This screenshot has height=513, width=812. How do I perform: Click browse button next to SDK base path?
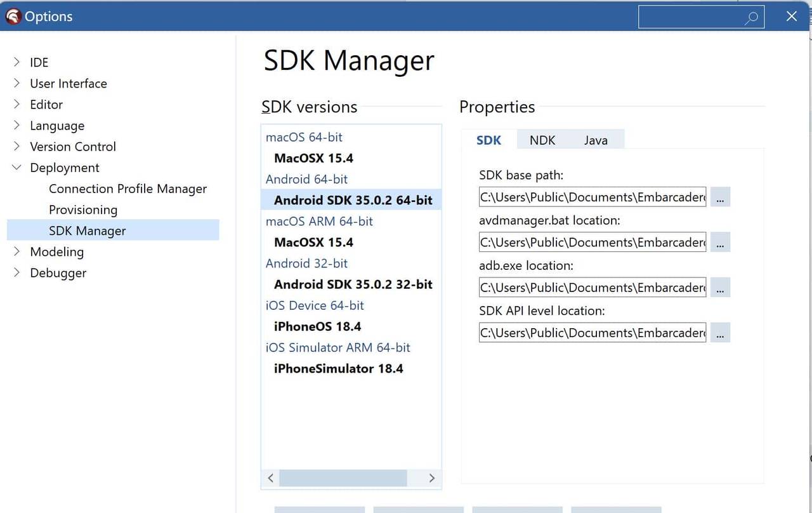coord(720,197)
